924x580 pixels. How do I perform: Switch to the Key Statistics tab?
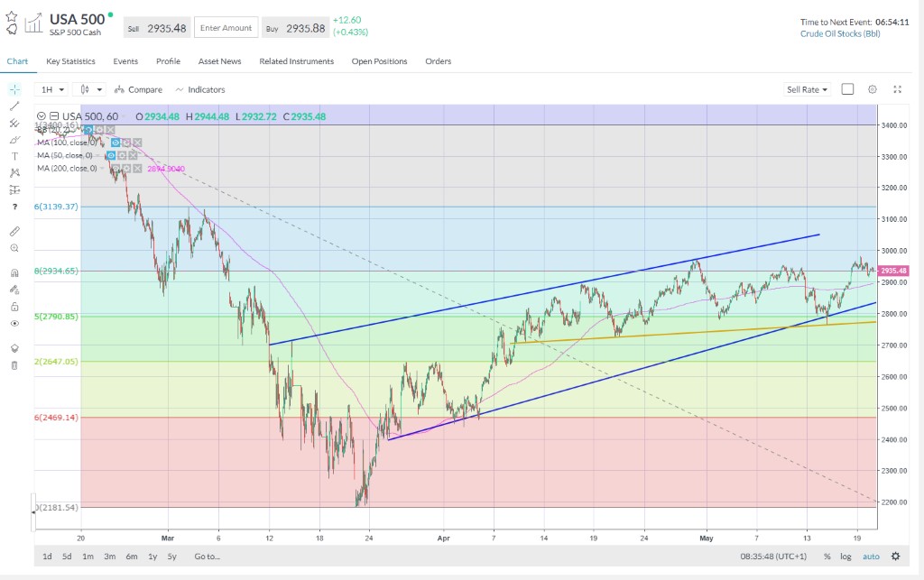(x=70, y=61)
